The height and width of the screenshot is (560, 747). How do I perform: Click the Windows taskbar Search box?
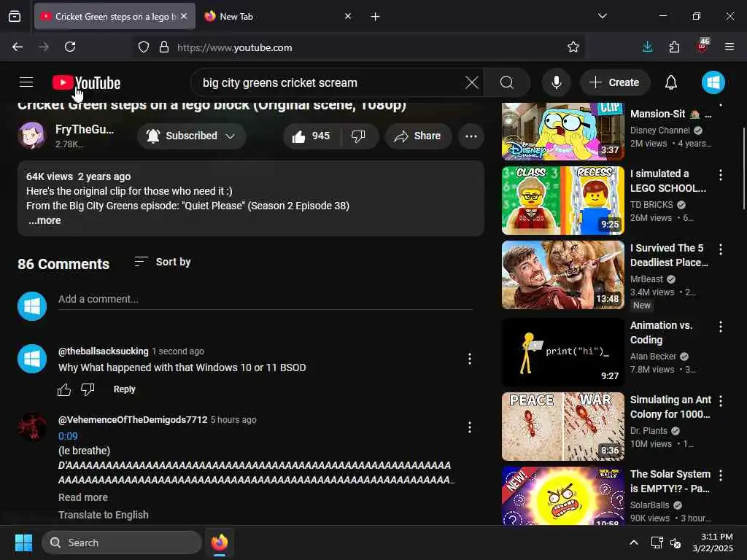point(122,542)
